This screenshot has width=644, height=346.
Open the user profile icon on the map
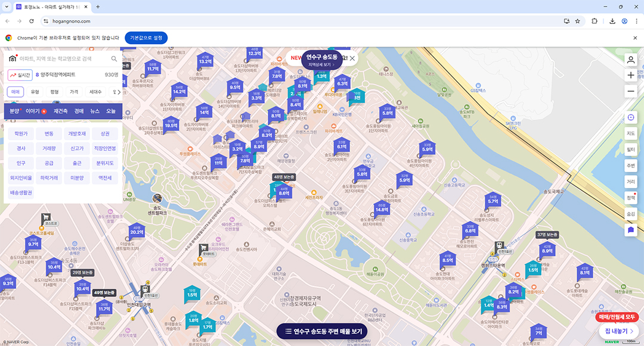631,60
